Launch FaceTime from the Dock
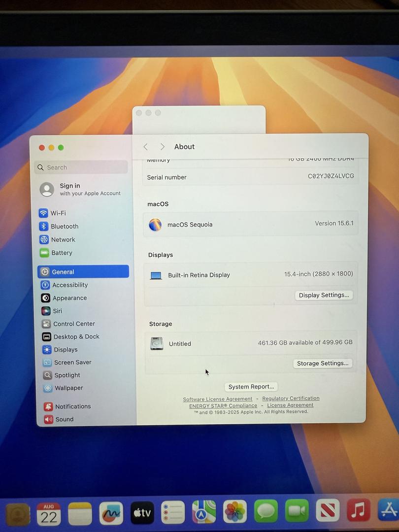Viewport: 399px width, 532px height. [297, 511]
